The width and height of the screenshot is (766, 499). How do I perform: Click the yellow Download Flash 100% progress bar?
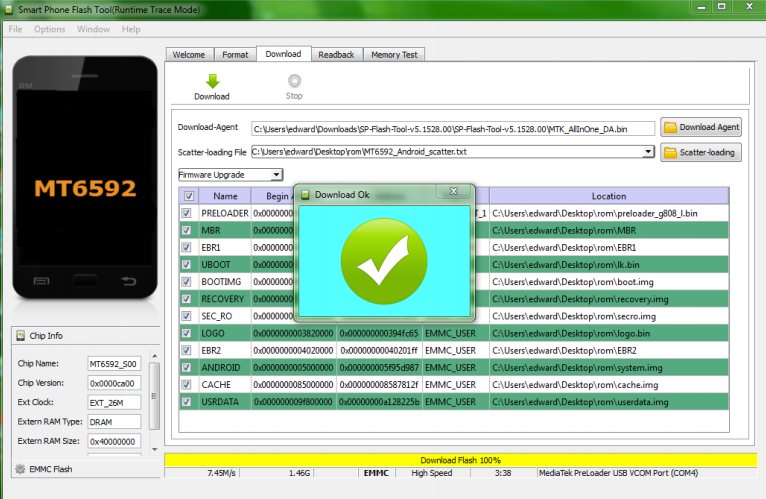(461, 460)
